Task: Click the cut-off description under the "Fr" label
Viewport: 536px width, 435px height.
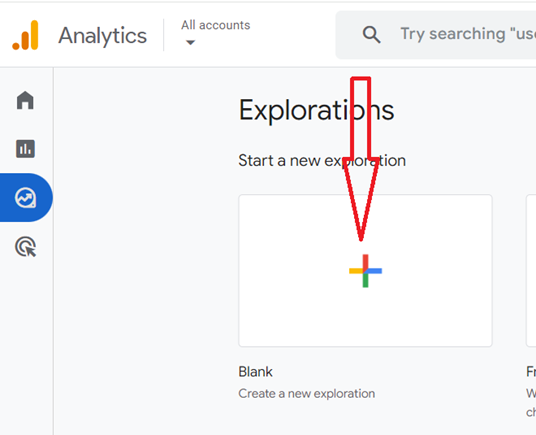Action: 531,403
